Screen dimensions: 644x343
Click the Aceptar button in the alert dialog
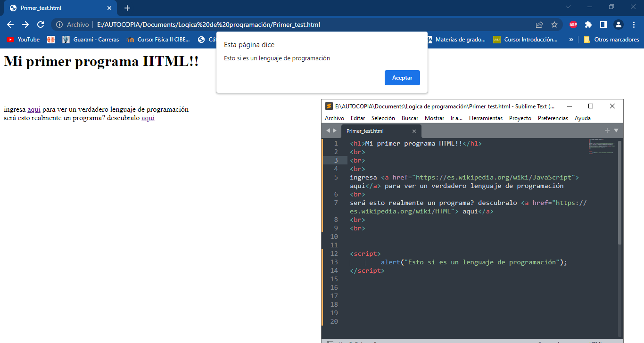[402, 78]
